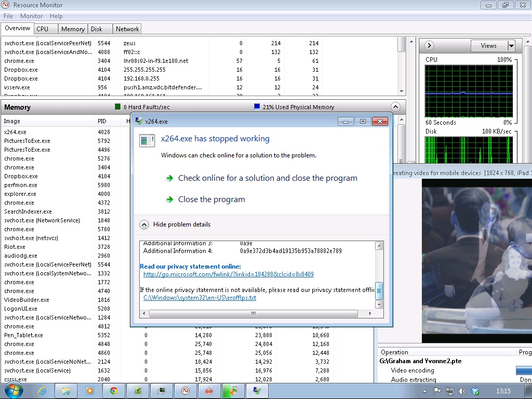This screenshot has width=532, height=399.
Task: Show hidden system tray icons
Action: 425,391
